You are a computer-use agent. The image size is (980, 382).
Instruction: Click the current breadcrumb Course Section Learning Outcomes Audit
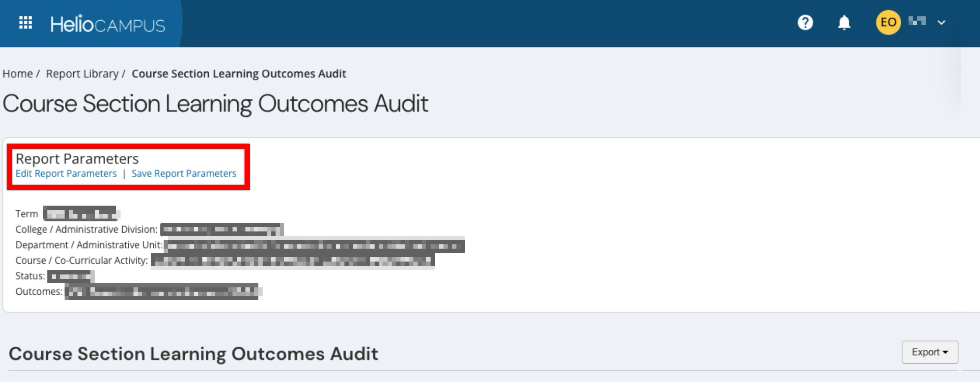pyautogui.click(x=239, y=74)
